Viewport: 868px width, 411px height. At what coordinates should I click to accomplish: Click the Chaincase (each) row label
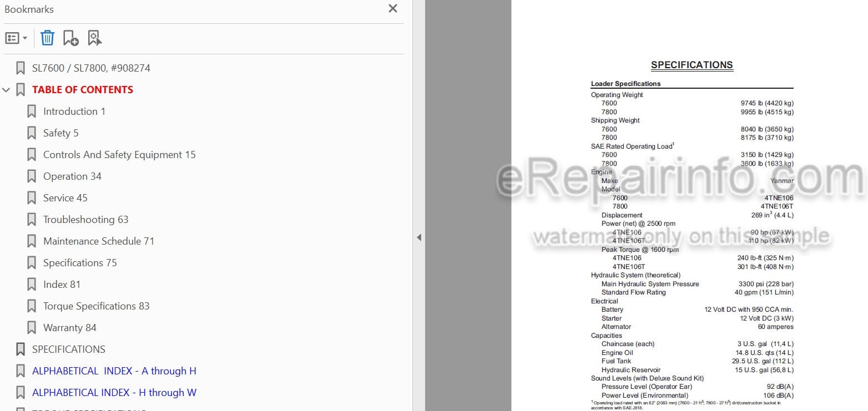pyautogui.click(x=628, y=344)
